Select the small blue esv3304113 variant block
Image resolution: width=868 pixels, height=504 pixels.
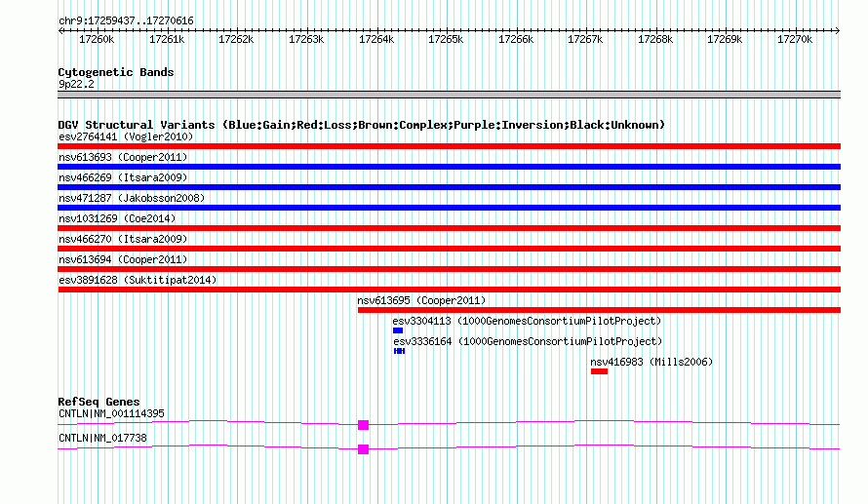[398, 330]
